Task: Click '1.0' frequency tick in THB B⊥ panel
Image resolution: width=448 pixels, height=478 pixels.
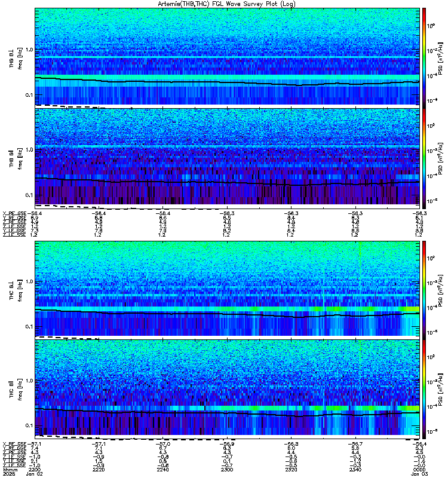Action: 29,50
